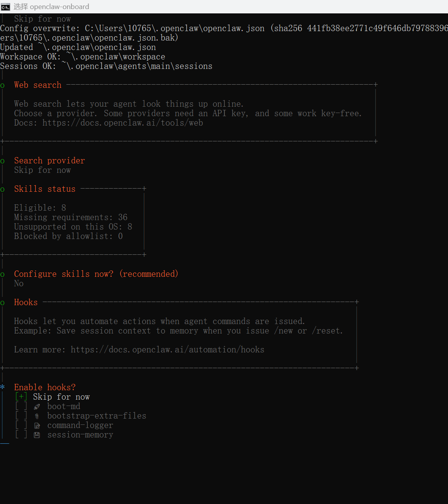The image size is (448, 504).
Task: Click the 'Config overwrite' line
Action: click(x=224, y=28)
